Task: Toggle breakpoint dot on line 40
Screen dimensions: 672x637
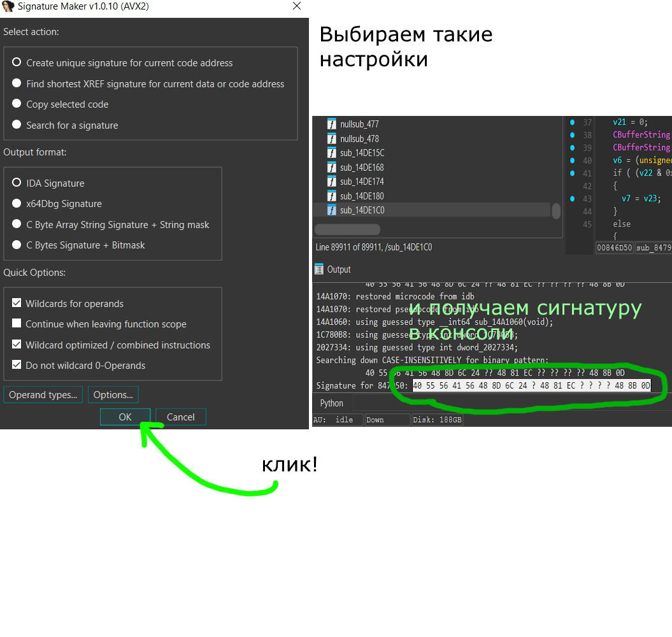Action: 572,161
